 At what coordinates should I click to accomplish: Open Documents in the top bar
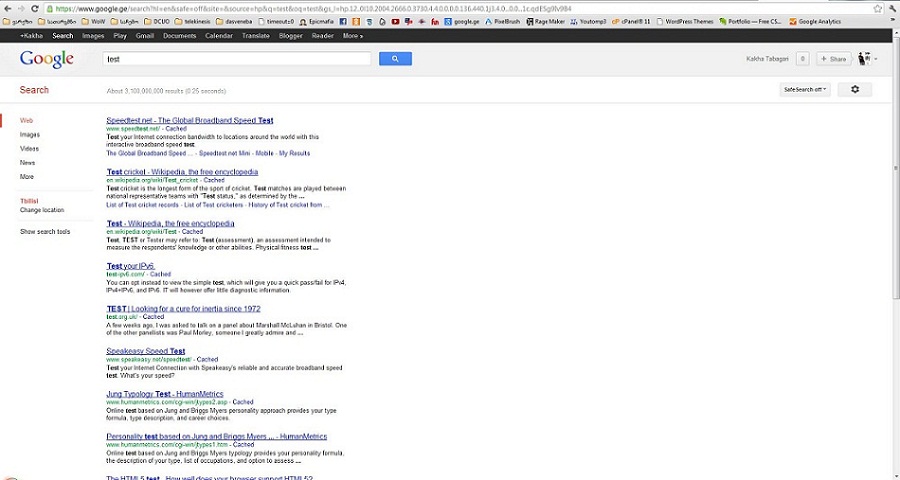179,36
